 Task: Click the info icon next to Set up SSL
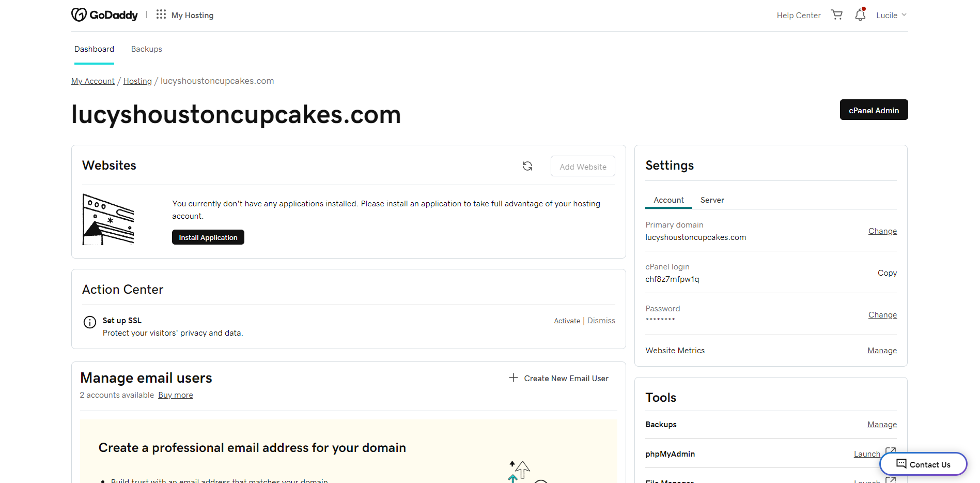point(89,322)
